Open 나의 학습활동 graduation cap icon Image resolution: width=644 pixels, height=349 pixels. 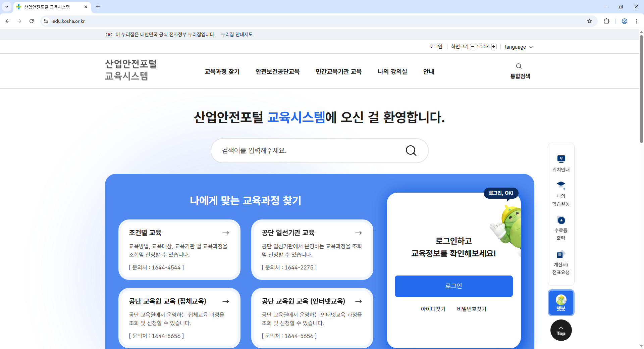pos(561,185)
